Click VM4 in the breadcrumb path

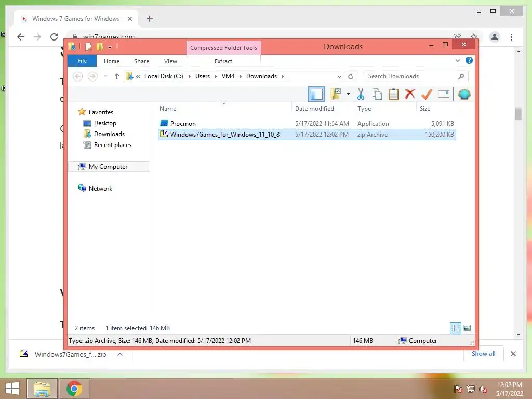[x=228, y=76]
